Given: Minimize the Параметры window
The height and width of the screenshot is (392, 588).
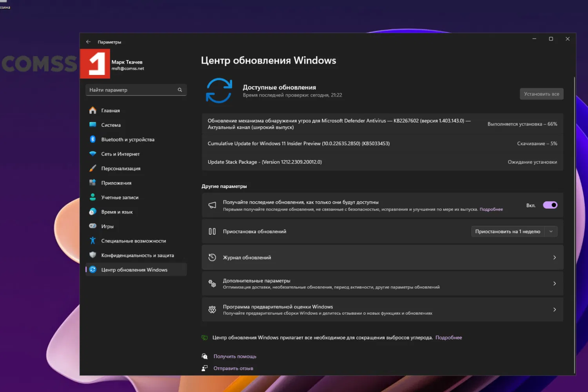Looking at the screenshot, I should tap(534, 39).
